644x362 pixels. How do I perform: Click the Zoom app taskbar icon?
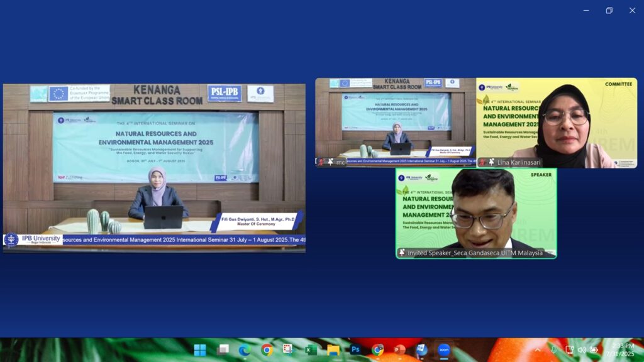click(444, 350)
